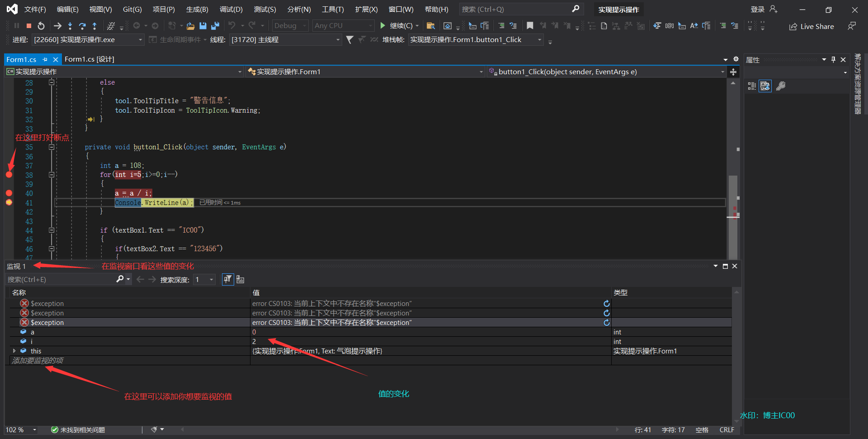Expand the 'this' watch item
The width and height of the screenshot is (868, 439).
[14, 351]
